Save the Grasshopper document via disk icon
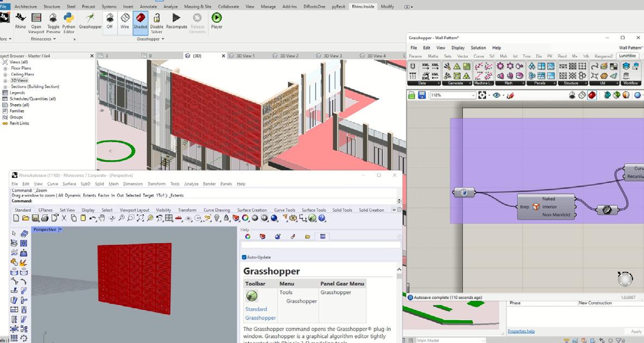644x343 pixels. [421, 95]
